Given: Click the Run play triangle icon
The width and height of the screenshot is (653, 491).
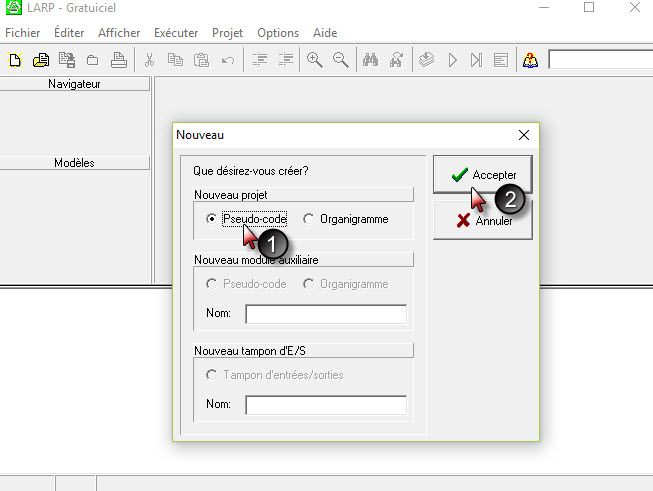Looking at the screenshot, I should pos(453,61).
